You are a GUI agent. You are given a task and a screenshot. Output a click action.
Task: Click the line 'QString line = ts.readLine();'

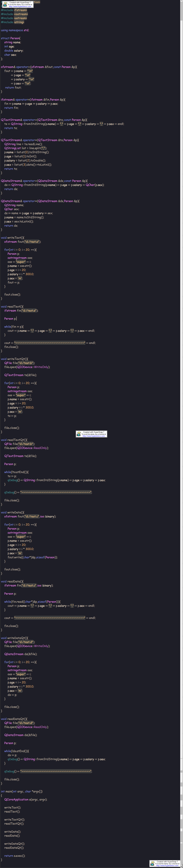[x=23, y=144]
